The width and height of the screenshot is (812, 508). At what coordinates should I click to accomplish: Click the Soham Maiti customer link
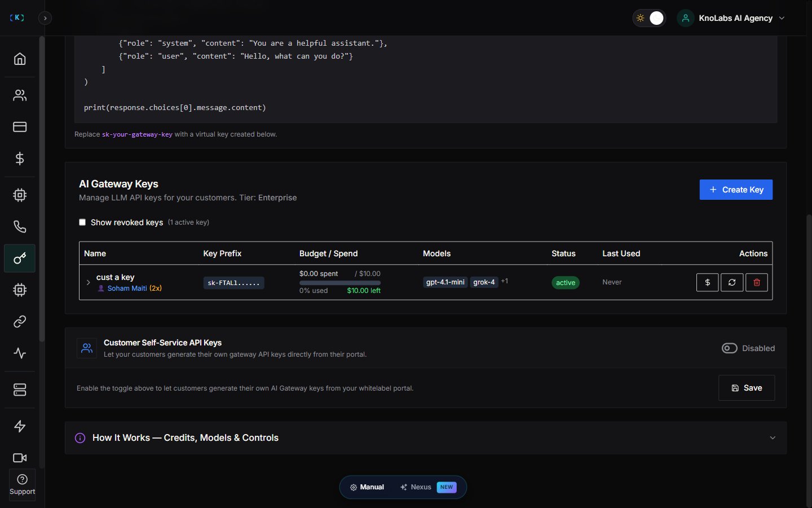pyautogui.click(x=127, y=288)
